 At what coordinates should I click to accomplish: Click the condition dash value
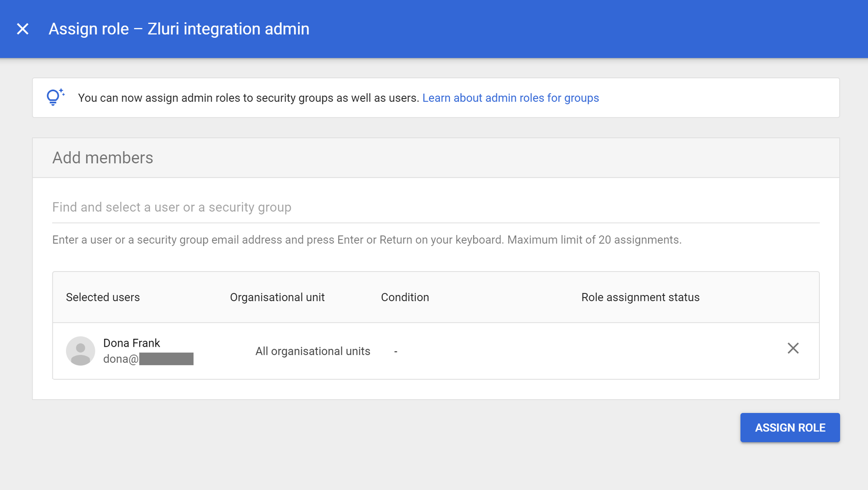pos(395,351)
